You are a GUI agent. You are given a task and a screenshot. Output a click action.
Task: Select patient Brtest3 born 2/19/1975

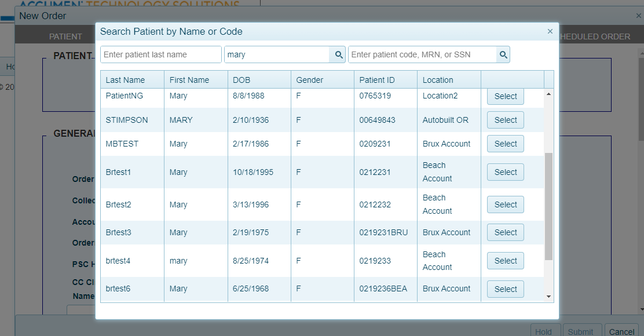point(505,232)
